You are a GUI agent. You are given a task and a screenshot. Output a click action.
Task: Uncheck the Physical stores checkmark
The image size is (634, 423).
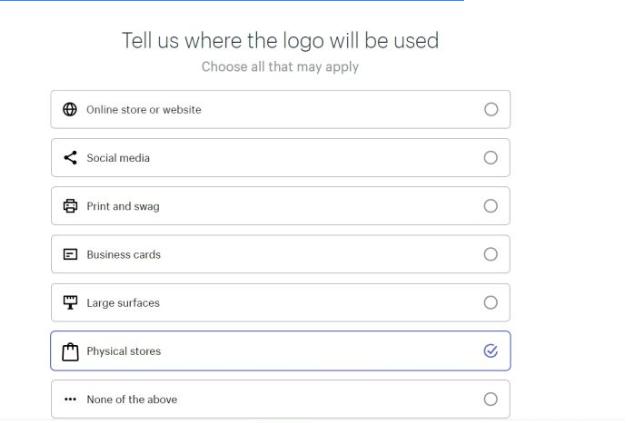pos(490,351)
